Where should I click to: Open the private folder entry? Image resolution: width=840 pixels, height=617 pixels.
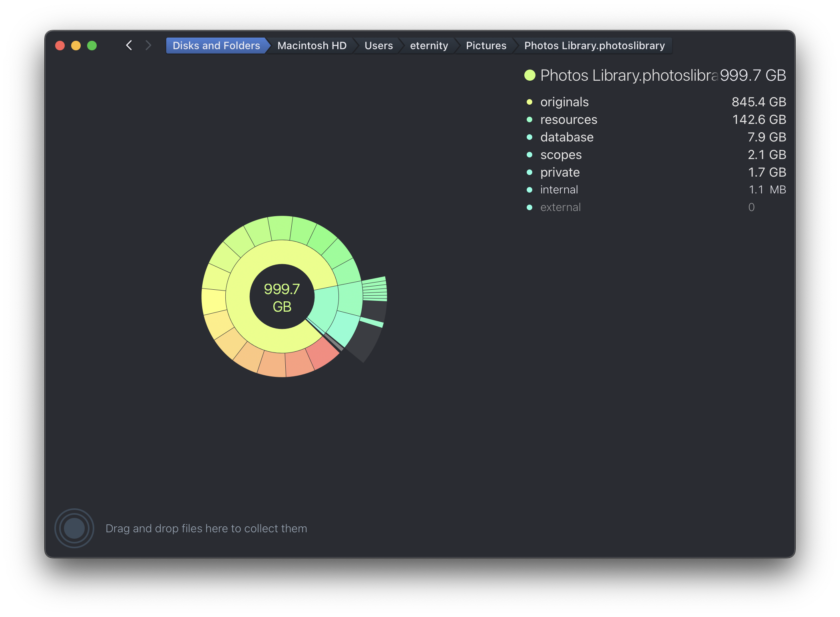pyautogui.click(x=560, y=172)
